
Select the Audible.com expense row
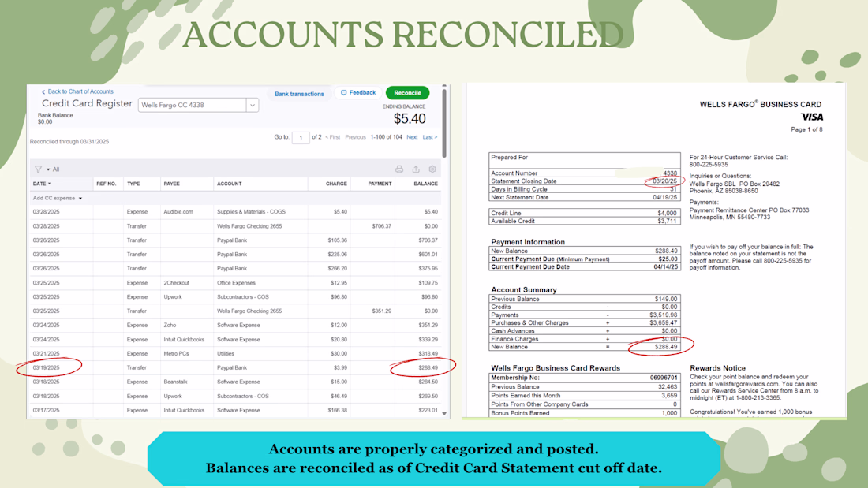click(x=235, y=212)
